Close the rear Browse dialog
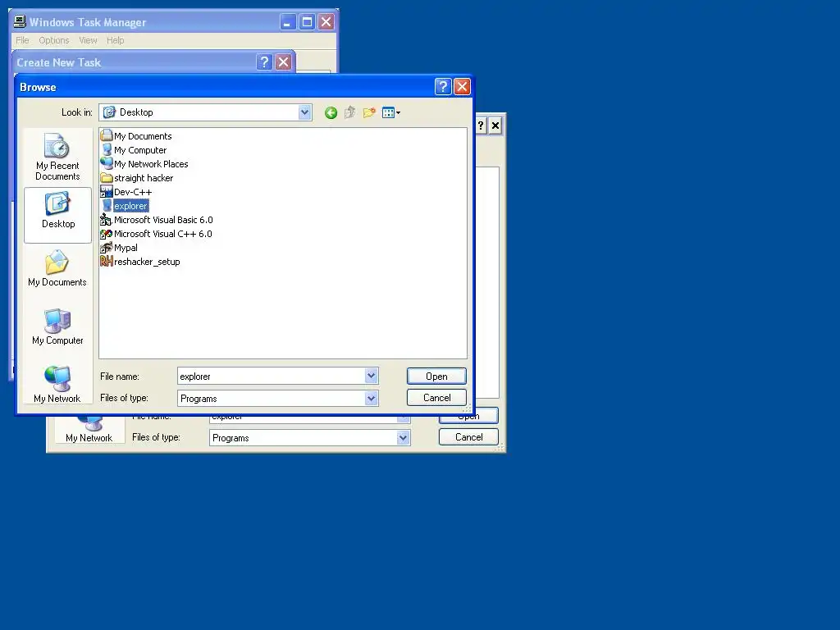Image resolution: width=840 pixels, height=630 pixels. point(495,126)
